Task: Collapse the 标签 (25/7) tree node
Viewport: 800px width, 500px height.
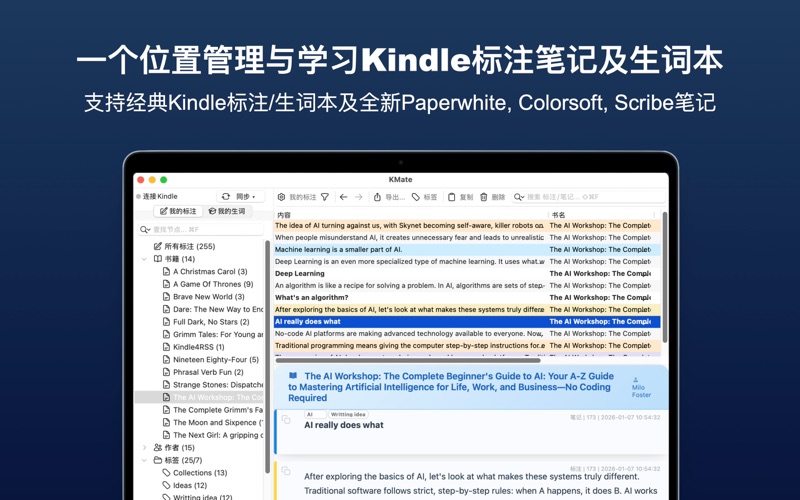Action: coord(144,460)
